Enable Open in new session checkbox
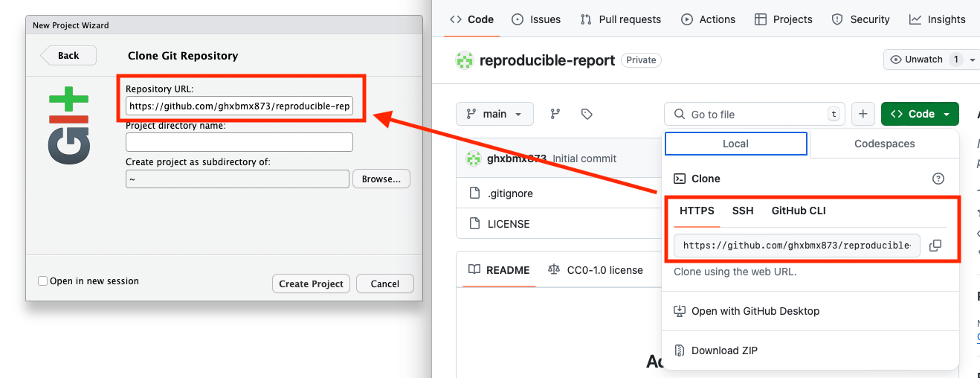 [x=43, y=281]
